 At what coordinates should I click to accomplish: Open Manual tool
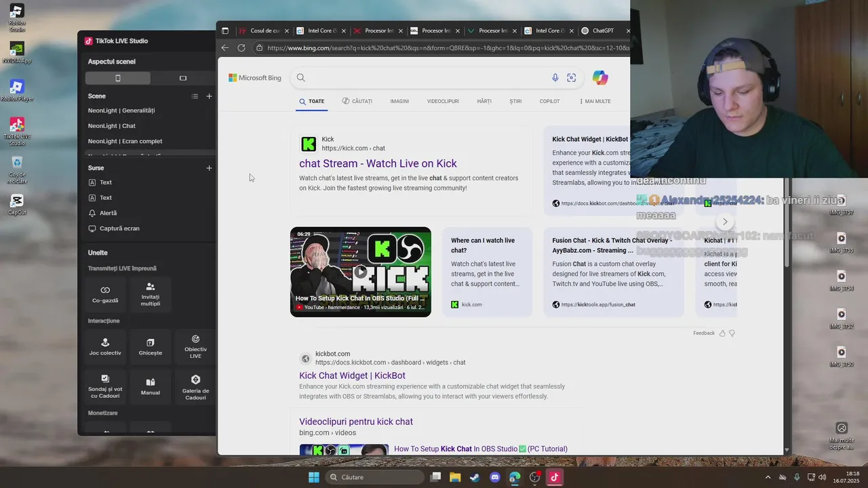click(151, 386)
